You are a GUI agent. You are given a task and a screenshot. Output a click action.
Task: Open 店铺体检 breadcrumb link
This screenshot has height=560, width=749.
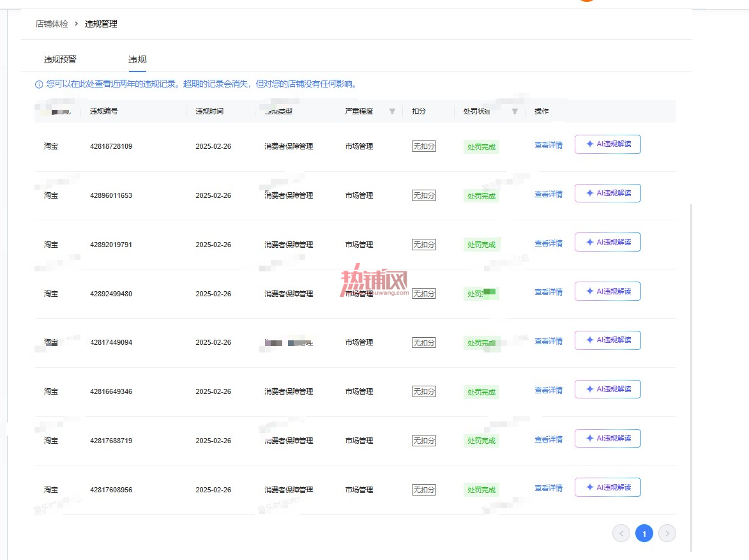[x=52, y=24]
